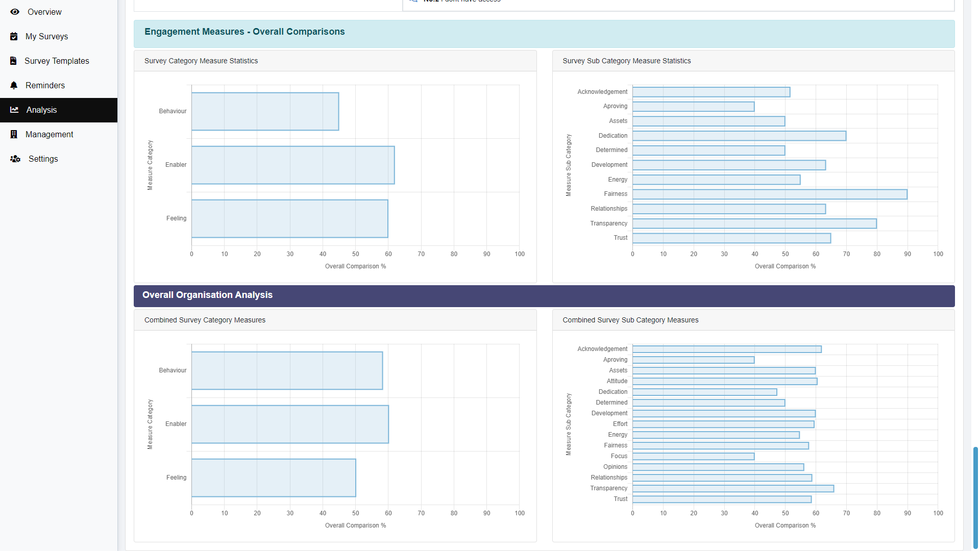980x551 pixels.
Task: Go to My Surveys
Action: click(59, 37)
